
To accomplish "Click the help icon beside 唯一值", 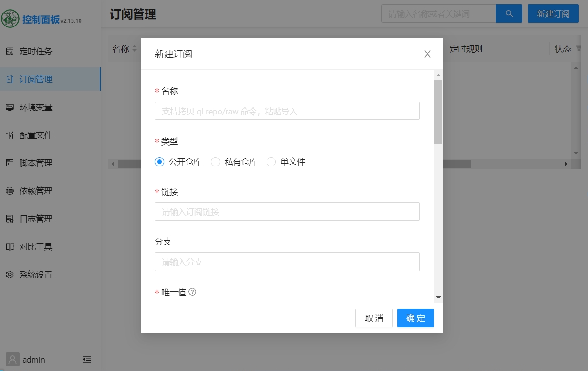I will (x=192, y=292).
